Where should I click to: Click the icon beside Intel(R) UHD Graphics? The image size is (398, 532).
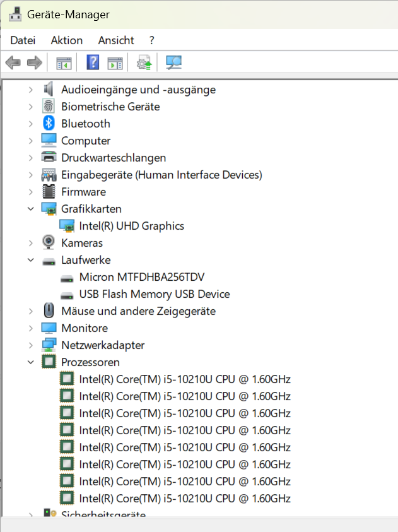tap(67, 226)
